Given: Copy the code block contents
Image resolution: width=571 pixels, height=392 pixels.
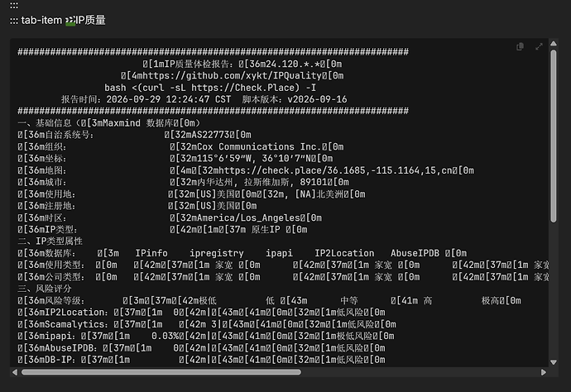Looking at the screenshot, I should pyautogui.click(x=520, y=46).
